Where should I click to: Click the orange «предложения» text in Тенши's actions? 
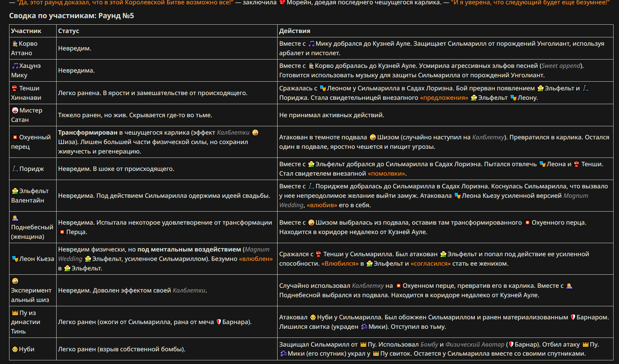444,98
